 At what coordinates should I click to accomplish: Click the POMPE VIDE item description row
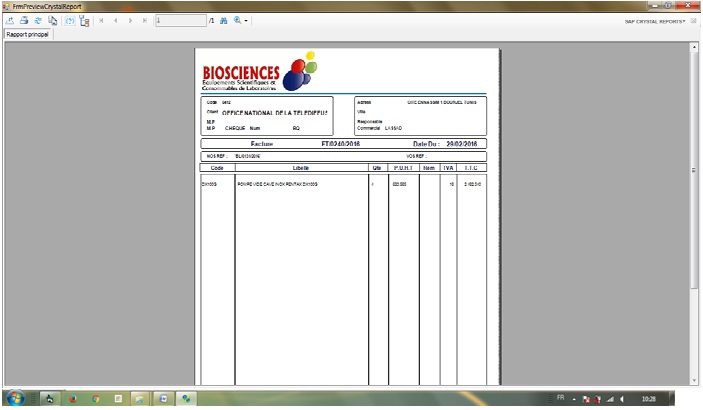277,184
